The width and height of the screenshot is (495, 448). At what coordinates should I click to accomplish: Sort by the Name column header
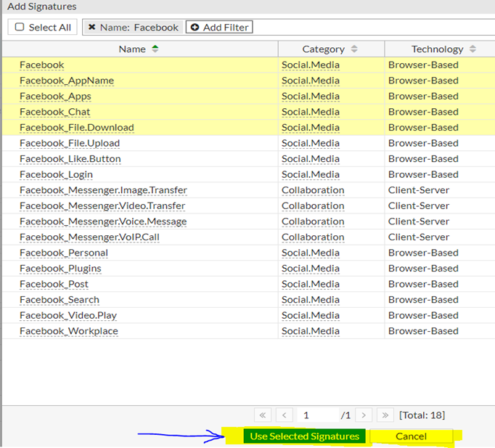point(139,49)
